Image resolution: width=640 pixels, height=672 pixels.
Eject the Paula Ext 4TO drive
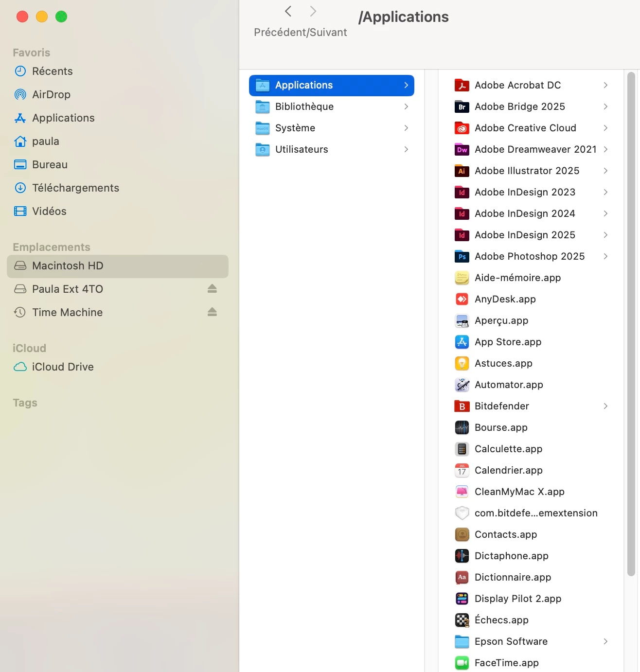click(212, 289)
